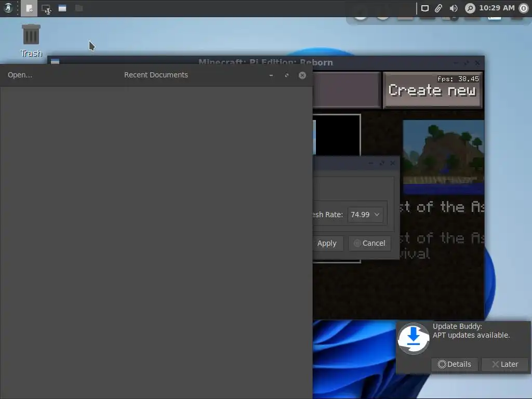Screen dimensions: 532x399
Task: Click the 10:29 AM clock
Action: (497, 8)
